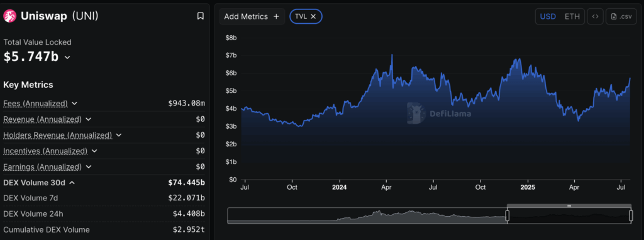
Task: Open the Add Metrics menu
Action: [252, 16]
